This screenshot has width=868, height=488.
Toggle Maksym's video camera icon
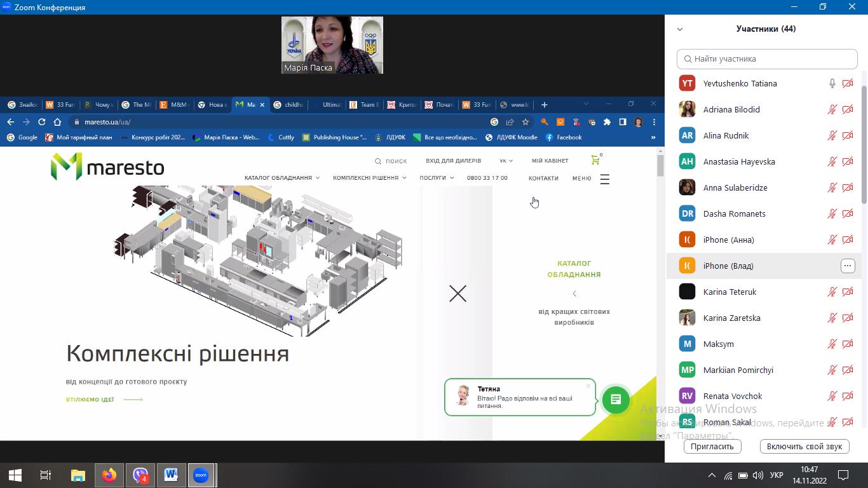848,344
